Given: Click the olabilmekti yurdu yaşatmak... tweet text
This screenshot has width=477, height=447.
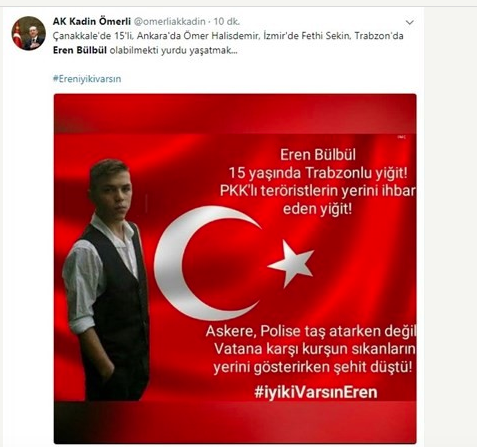Looking at the screenshot, I should click(174, 50).
